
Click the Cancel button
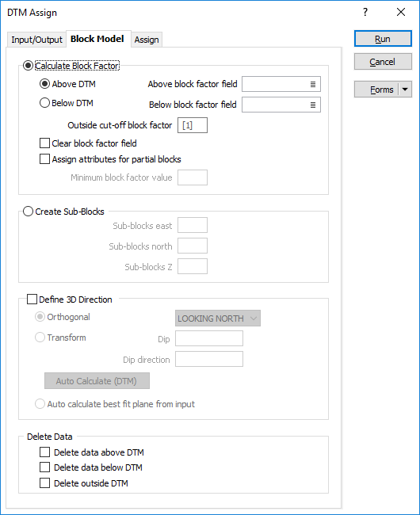point(383,62)
